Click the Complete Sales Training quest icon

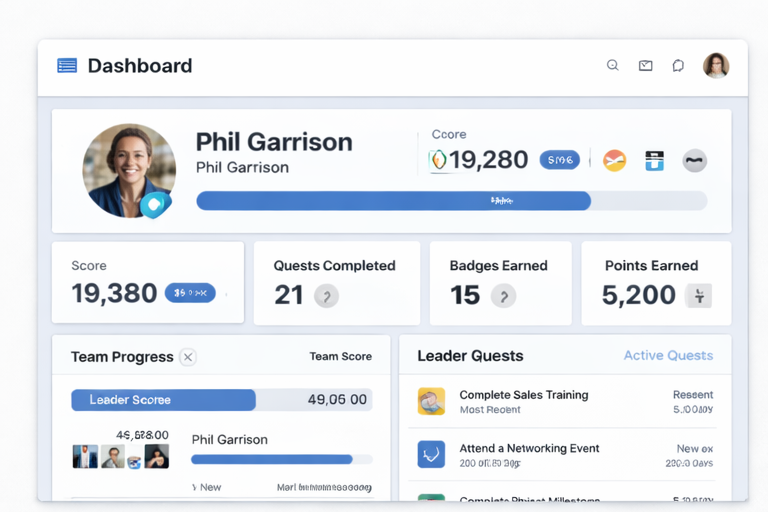tap(432, 401)
